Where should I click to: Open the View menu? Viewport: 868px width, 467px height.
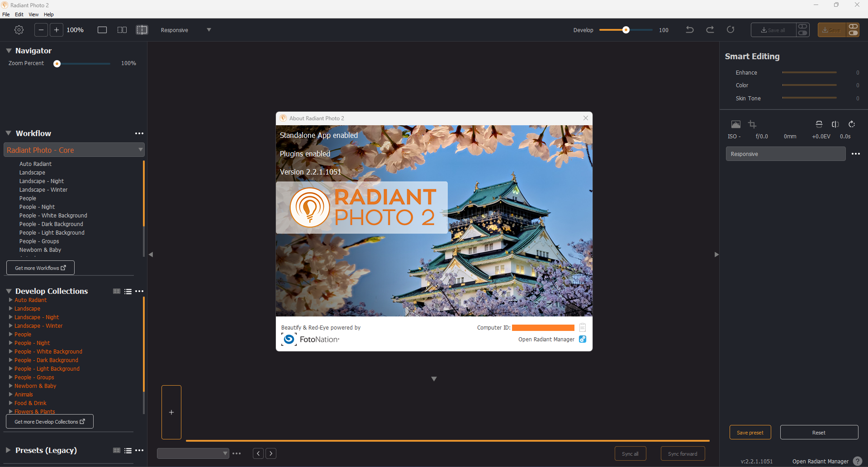point(33,14)
